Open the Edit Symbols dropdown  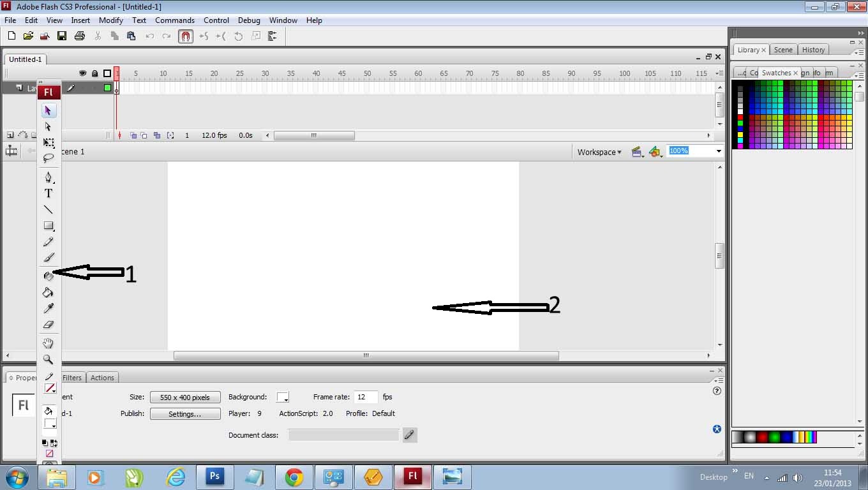pos(655,152)
